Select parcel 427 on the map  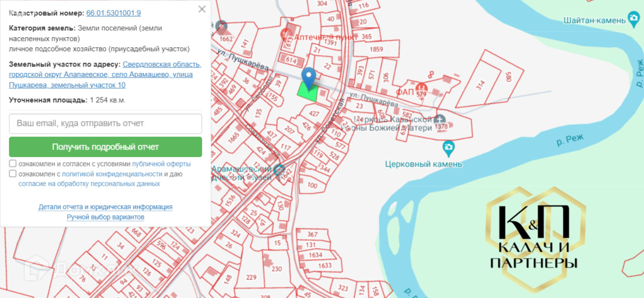pos(314,114)
